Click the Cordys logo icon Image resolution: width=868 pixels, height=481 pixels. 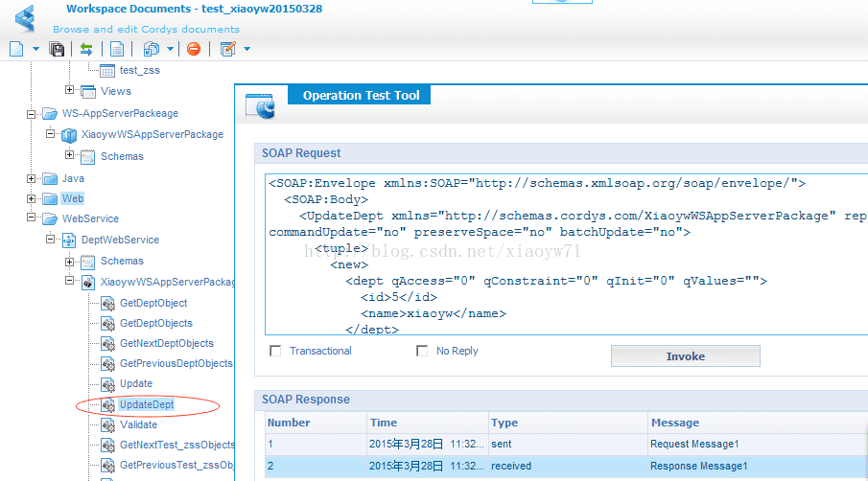(x=25, y=18)
